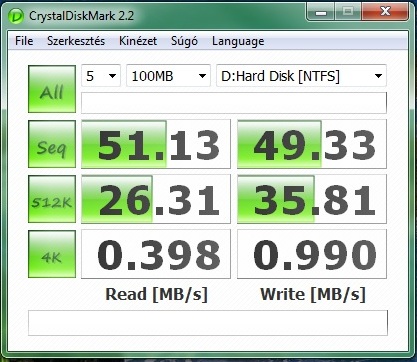Open the Súgó menu
Image resolution: width=417 pixels, height=362 pixels.
point(184,41)
